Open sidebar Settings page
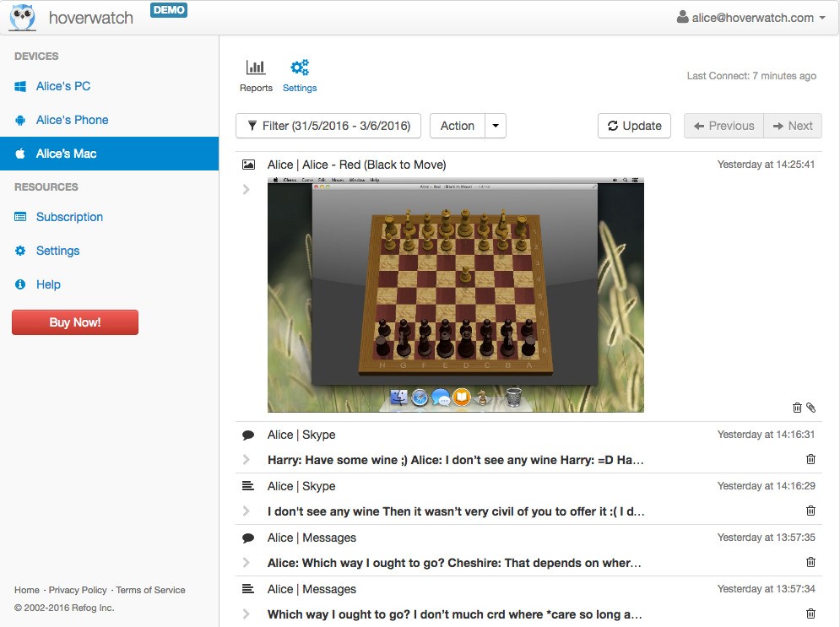The image size is (840, 627). (x=58, y=251)
